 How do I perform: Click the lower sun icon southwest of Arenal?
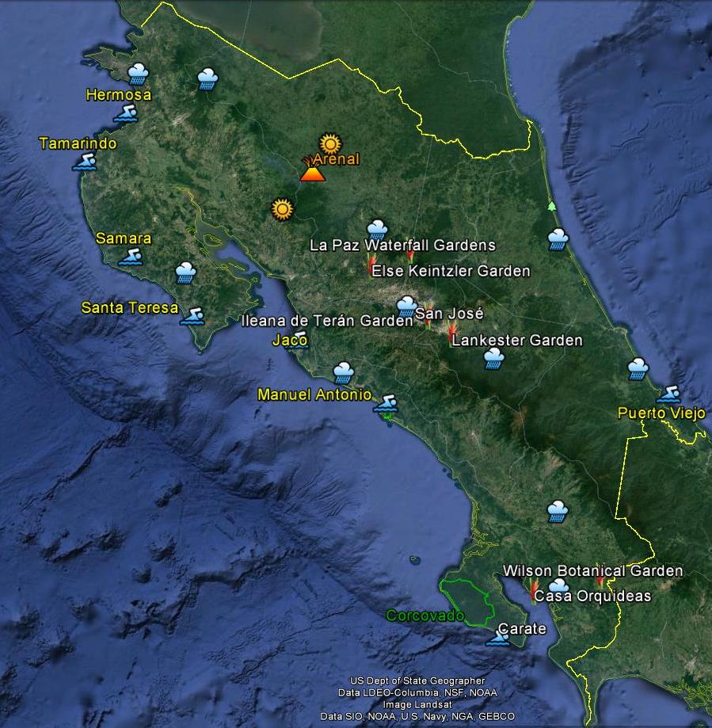point(283,211)
